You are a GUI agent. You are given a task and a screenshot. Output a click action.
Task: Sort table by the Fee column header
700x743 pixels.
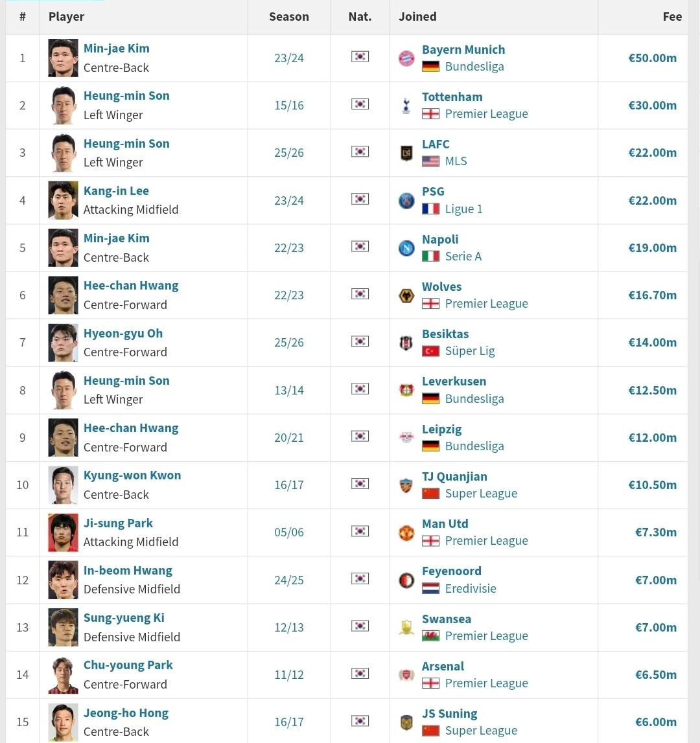[x=672, y=17]
